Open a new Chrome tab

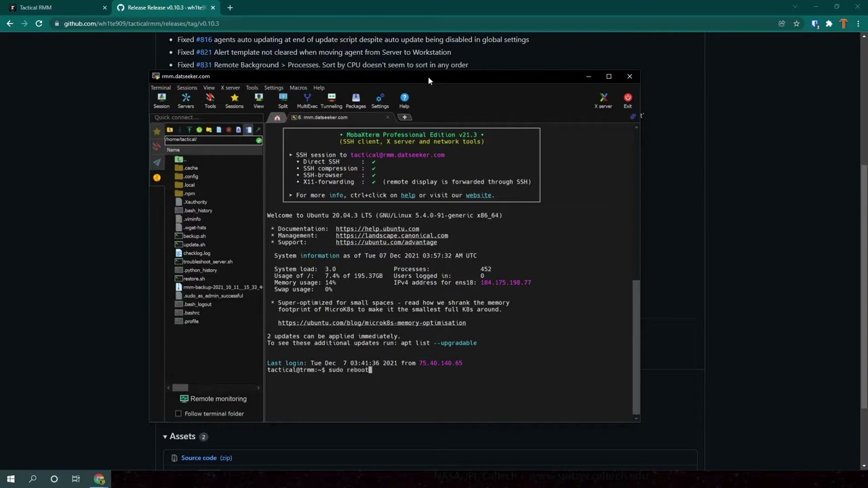(230, 7)
